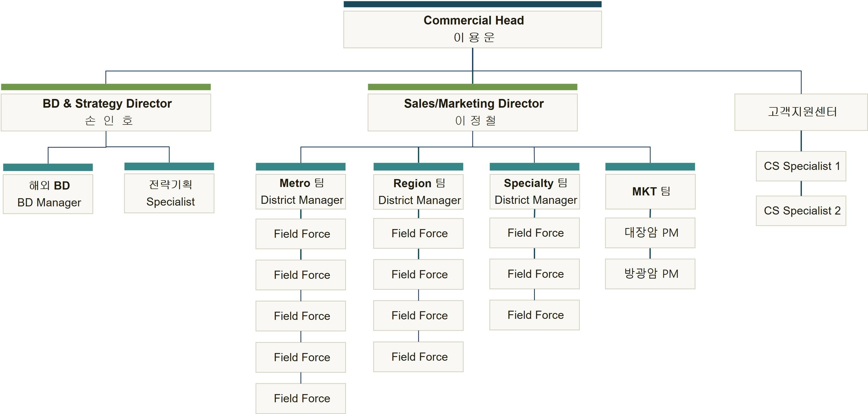868x414 pixels.
Task: Click the last Field Force under Region 팀
Action: click(418, 357)
